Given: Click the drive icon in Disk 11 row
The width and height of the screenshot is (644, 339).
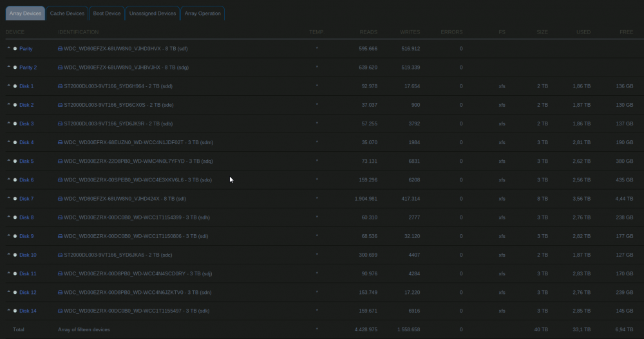Looking at the screenshot, I should pyautogui.click(x=60, y=274).
